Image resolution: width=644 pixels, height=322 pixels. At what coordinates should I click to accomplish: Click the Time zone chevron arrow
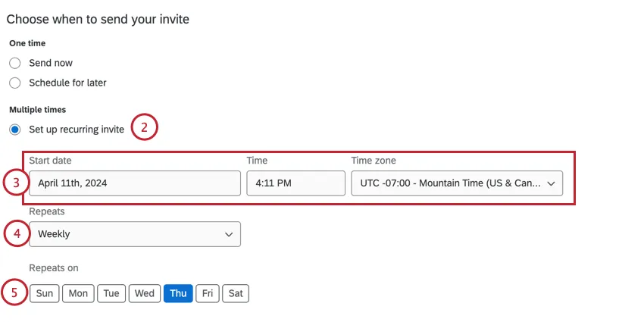pyautogui.click(x=551, y=183)
